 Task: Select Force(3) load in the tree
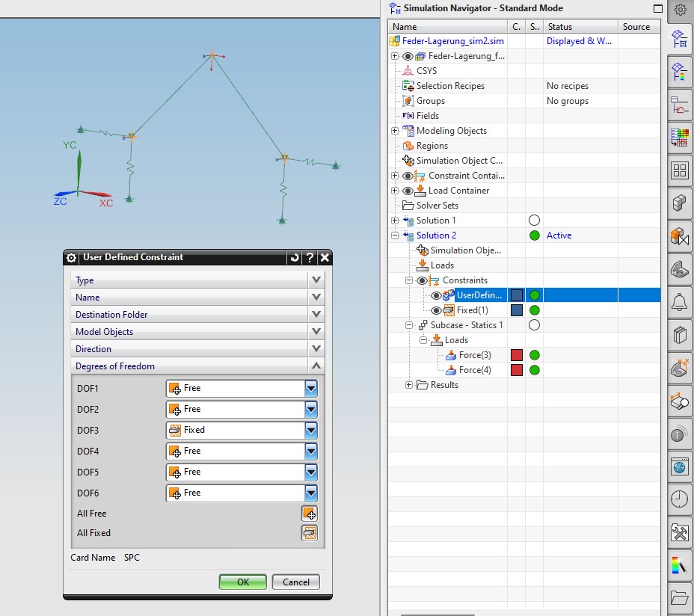click(x=475, y=355)
